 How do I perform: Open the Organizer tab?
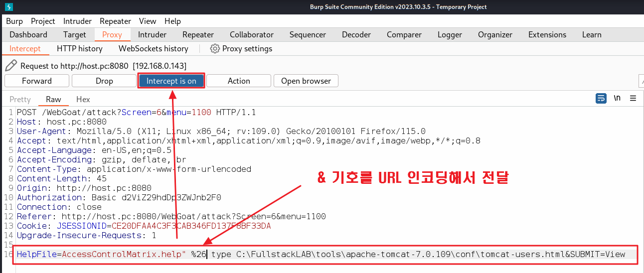click(x=495, y=34)
